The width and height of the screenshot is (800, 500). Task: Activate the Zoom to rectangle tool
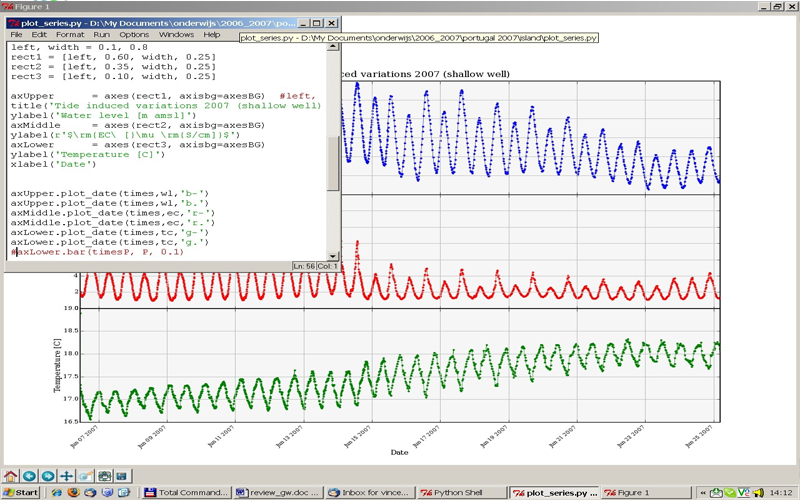coord(85,476)
